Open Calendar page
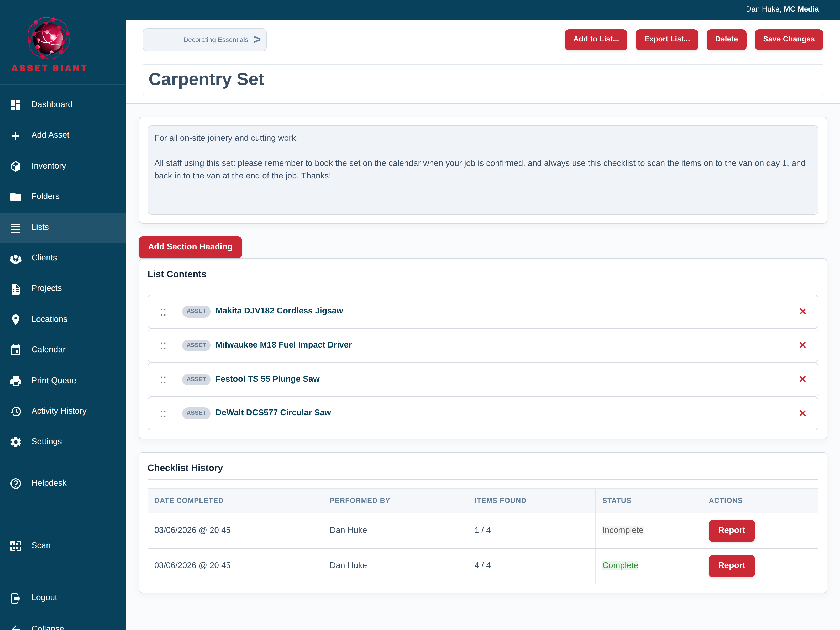Screen dimensions: 840x630 (x=63, y=350)
